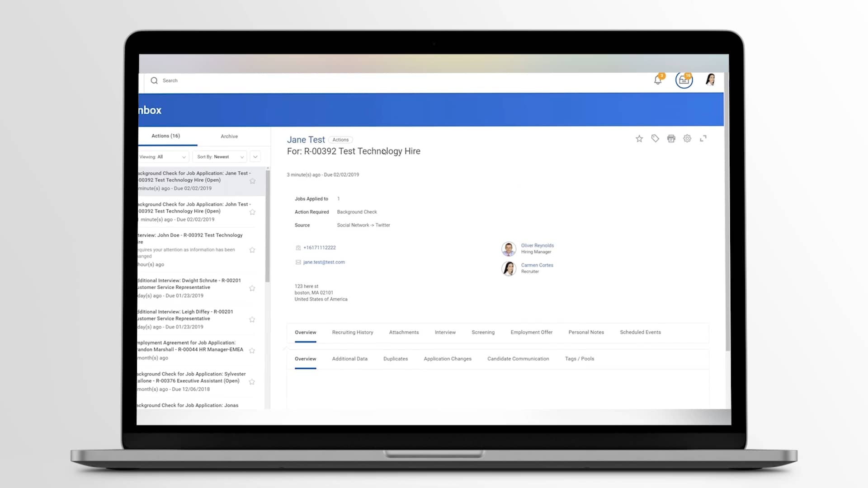Click the Actions pill next to Jane Test

(340, 140)
